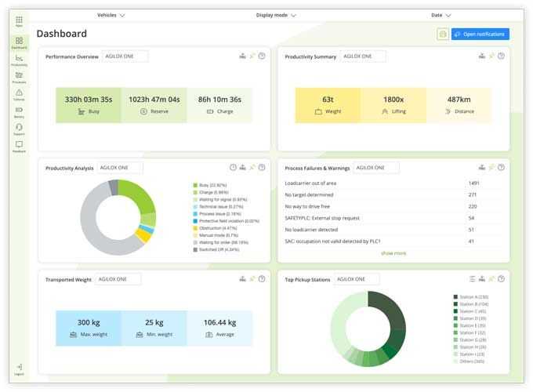Viewport: 533px width, 392px height.
Task: Pin the Top Pickup Stations widget
Action: 491,279
